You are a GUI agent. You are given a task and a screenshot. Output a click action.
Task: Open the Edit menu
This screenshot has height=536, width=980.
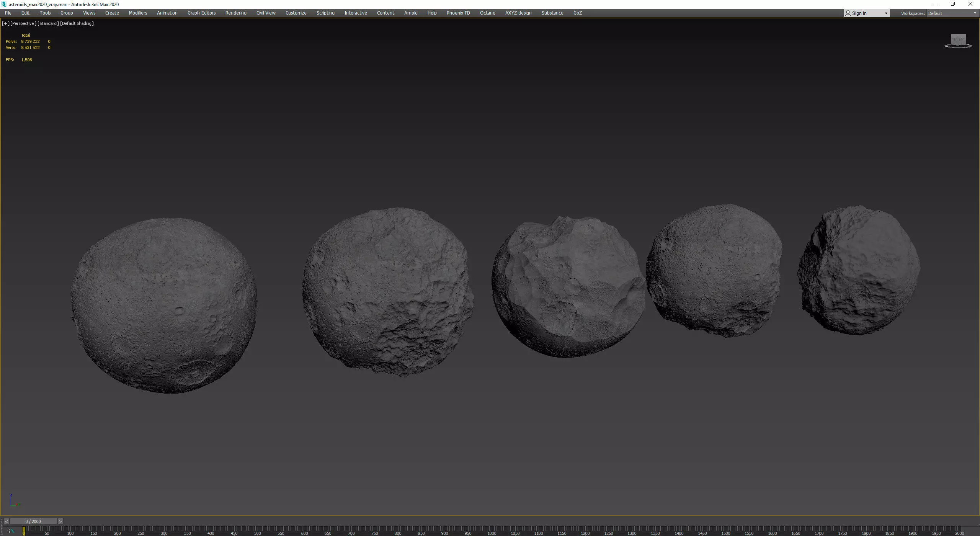click(x=25, y=13)
